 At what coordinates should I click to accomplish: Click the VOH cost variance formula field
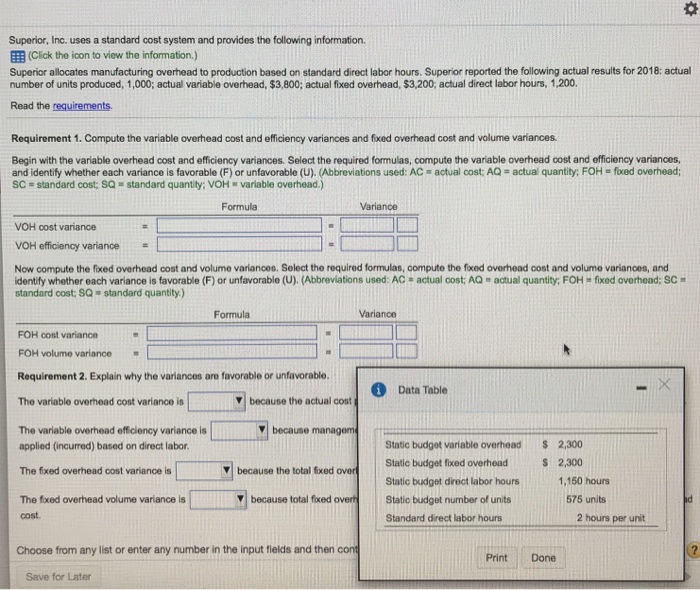(x=239, y=225)
